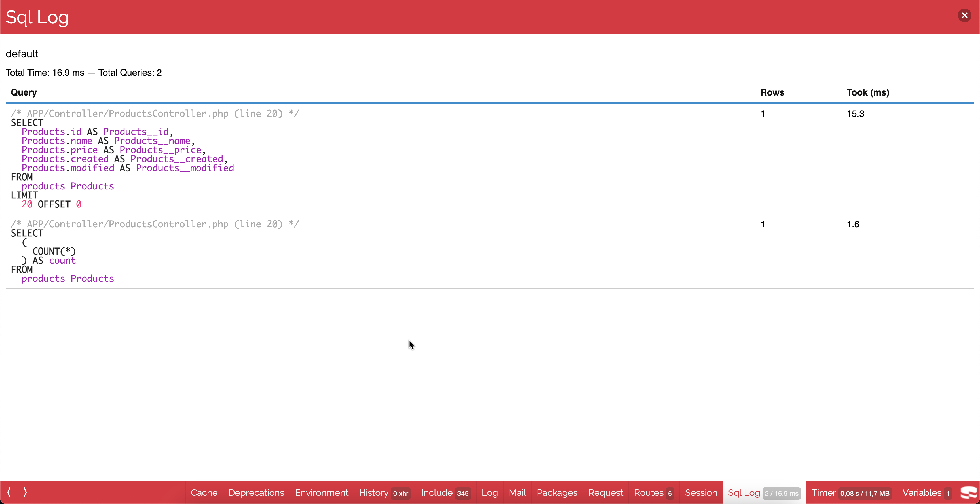Open the Deprecations panel
The height and width of the screenshot is (504, 980).
point(256,493)
